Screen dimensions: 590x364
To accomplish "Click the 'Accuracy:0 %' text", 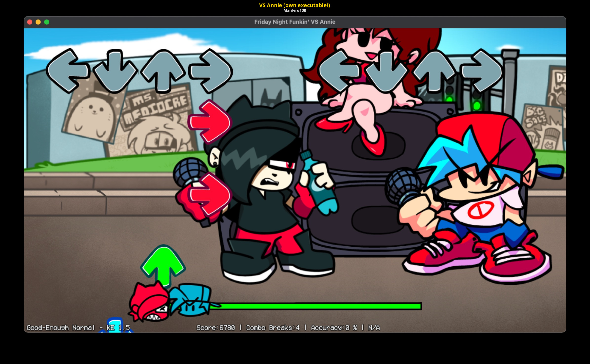I will (334, 328).
